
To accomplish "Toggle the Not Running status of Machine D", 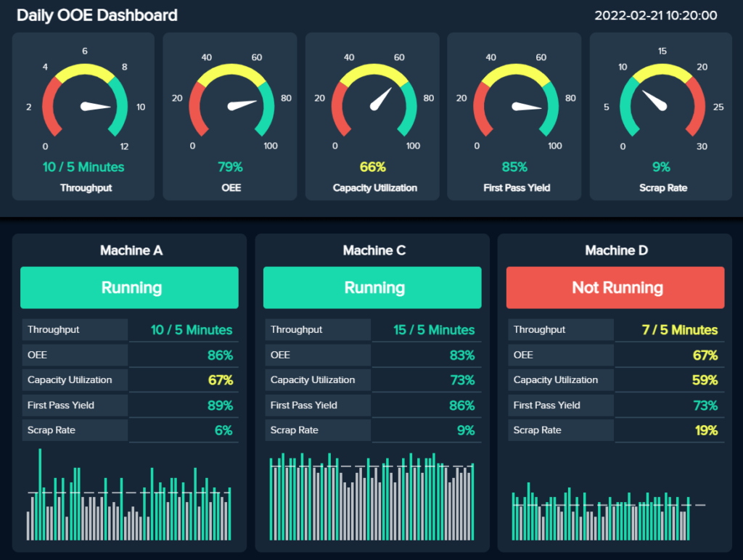I will [x=615, y=287].
